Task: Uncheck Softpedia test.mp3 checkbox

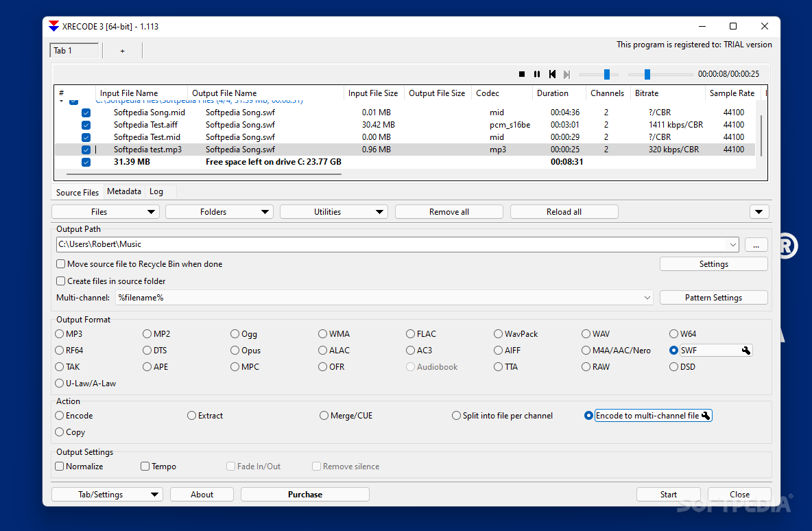Action: point(86,150)
